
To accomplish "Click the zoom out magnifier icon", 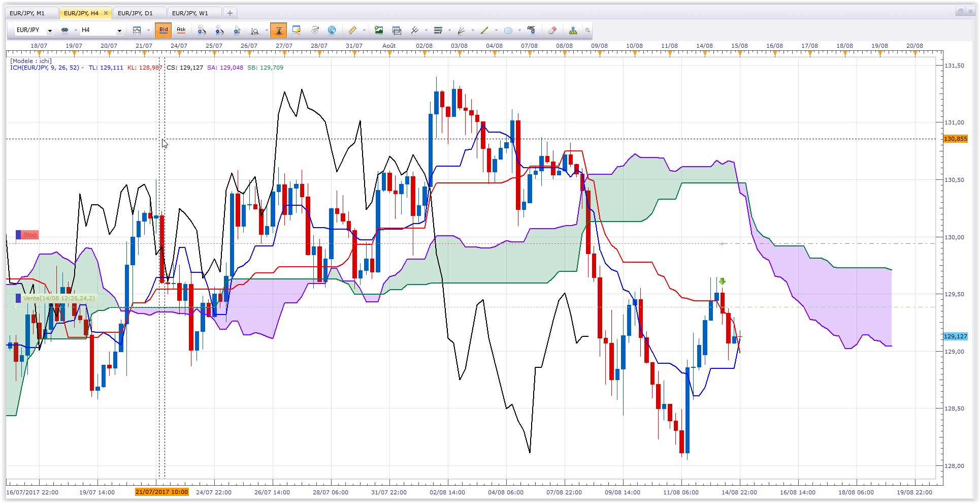I will click(x=219, y=30).
